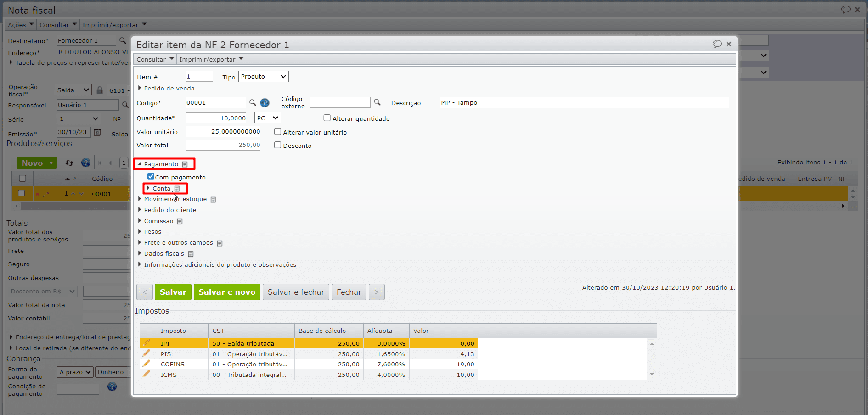Click the Código externo input field
Image resolution: width=868 pixels, height=415 pixels.
tap(340, 102)
